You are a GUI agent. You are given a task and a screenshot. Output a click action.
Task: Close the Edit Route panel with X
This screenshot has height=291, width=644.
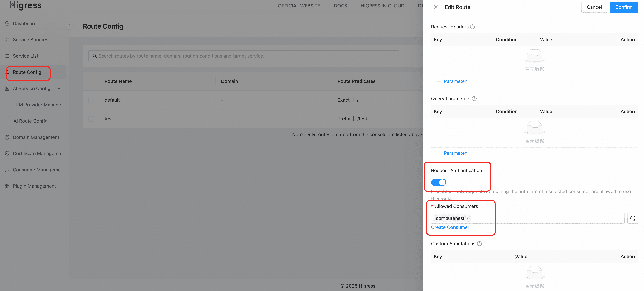tap(436, 7)
